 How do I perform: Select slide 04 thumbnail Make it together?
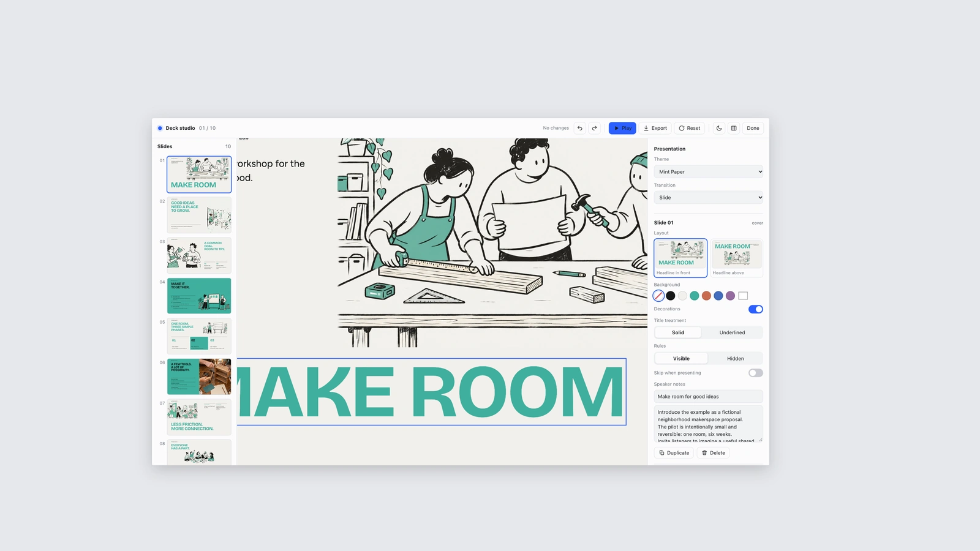tap(199, 296)
